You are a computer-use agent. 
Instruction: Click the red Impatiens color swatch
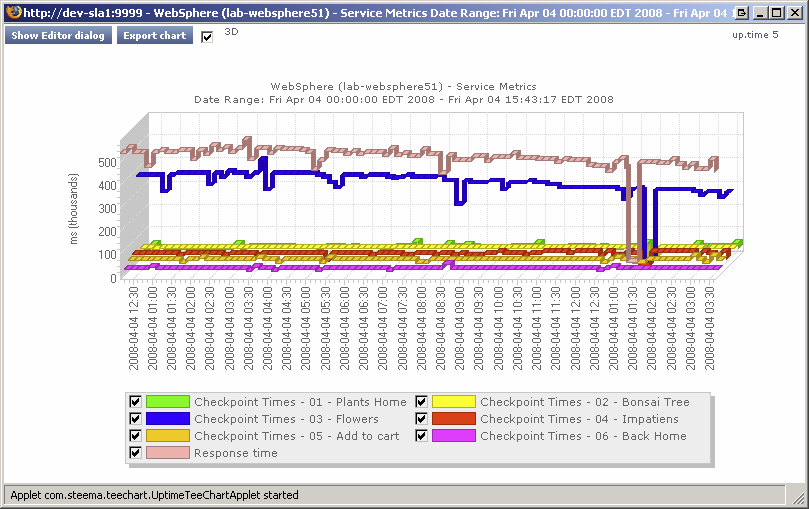pos(454,419)
